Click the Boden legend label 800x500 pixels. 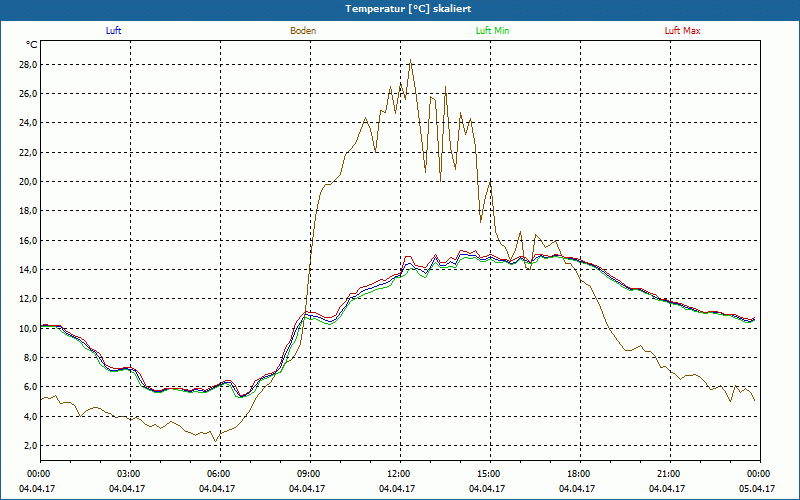[x=303, y=31]
